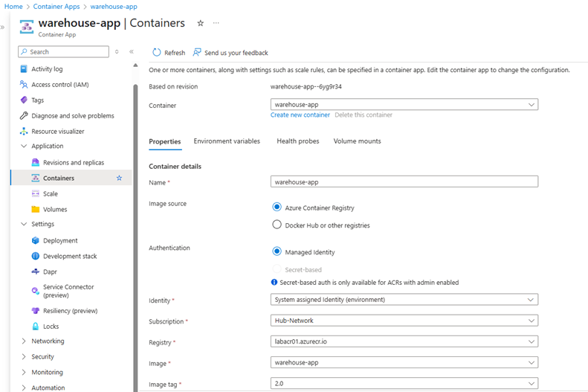Click the info icon beside secret-based auth note
Image resolution: width=588 pixels, height=392 pixels.
(x=274, y=282)
